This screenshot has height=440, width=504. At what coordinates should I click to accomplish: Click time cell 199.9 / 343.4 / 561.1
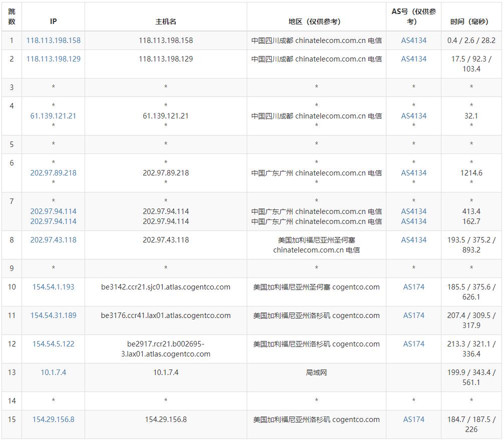click(471, 377)
